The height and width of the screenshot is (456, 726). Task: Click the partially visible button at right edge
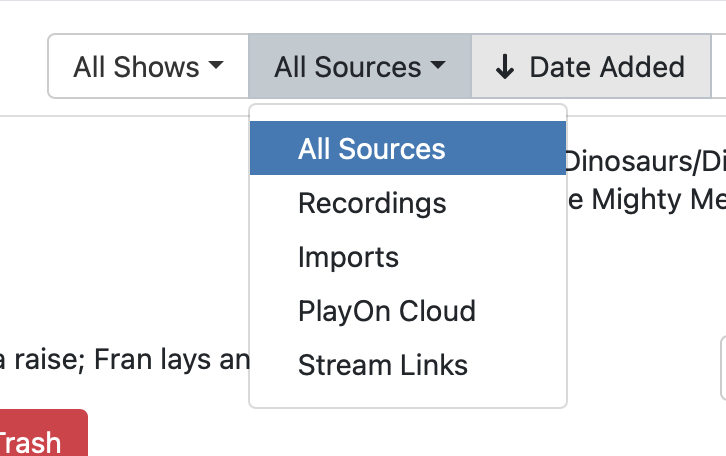722,368
